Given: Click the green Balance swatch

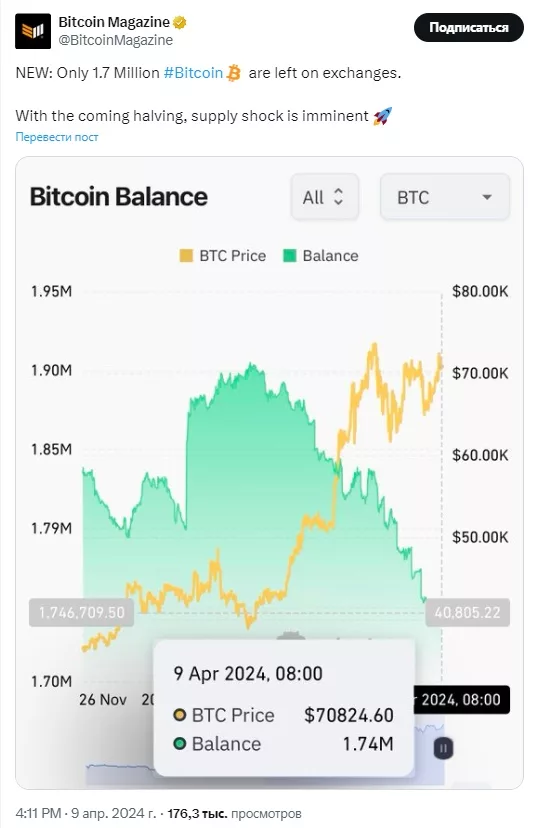Looking at the screenshot, I should click(x=289, y=256).
